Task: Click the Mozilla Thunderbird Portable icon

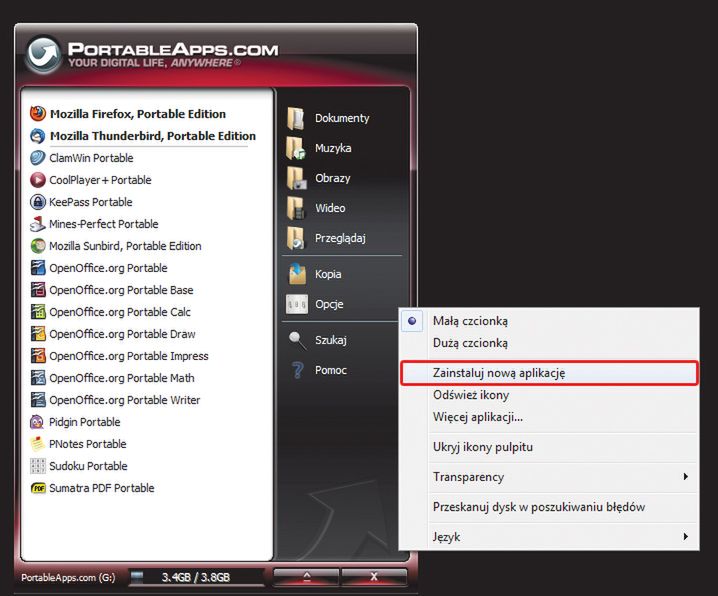Action: pyautogui.click(x=38, y=135)
